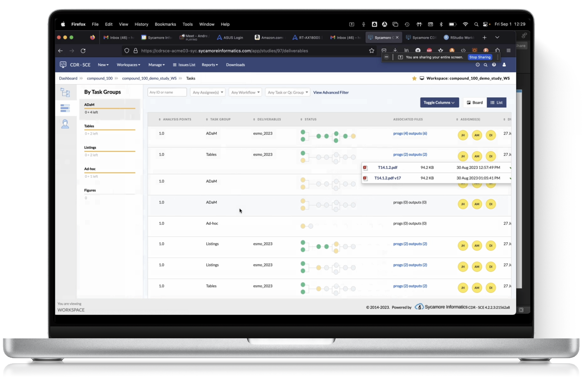This screenshot has height=392, width=583.
Task: Click the yellow progress bar under ADaM group
Action: coord(109,109)
